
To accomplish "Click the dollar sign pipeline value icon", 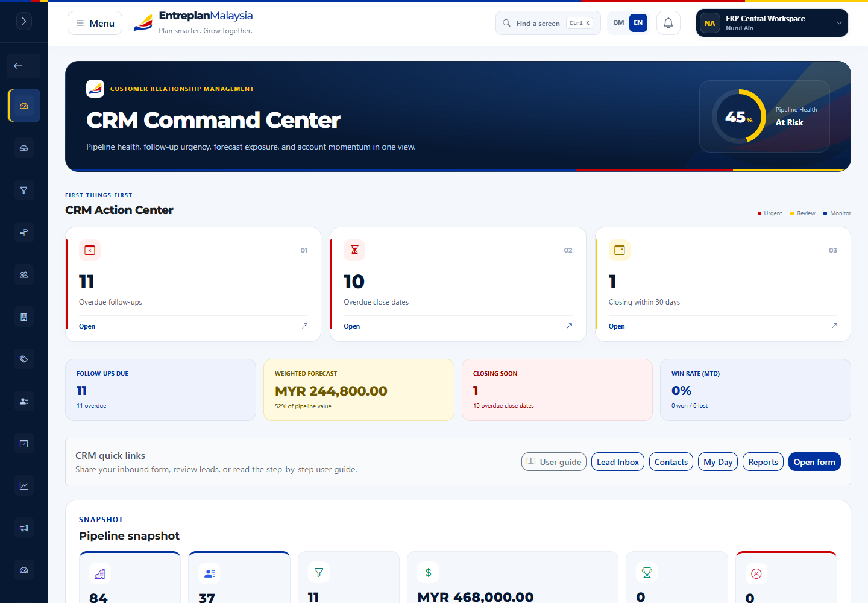I will (x=428, y=572).
